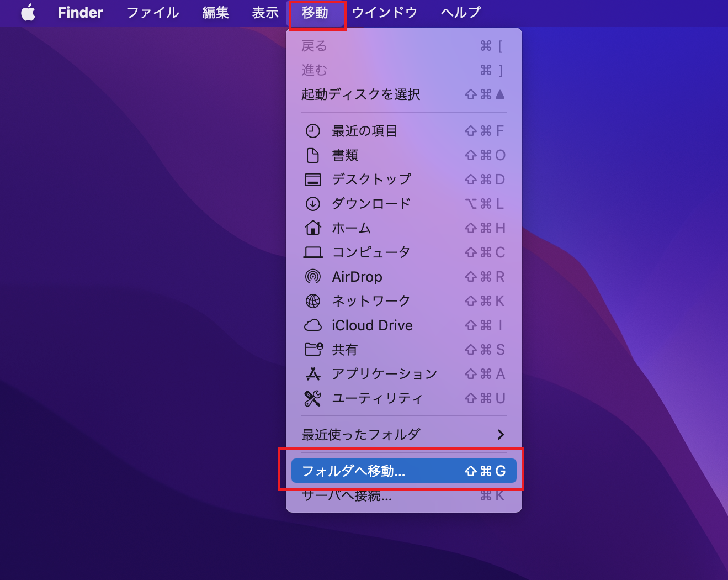
Task: Close the open 移動 menu
Action: pyautogui.click(x=315, y=12)
